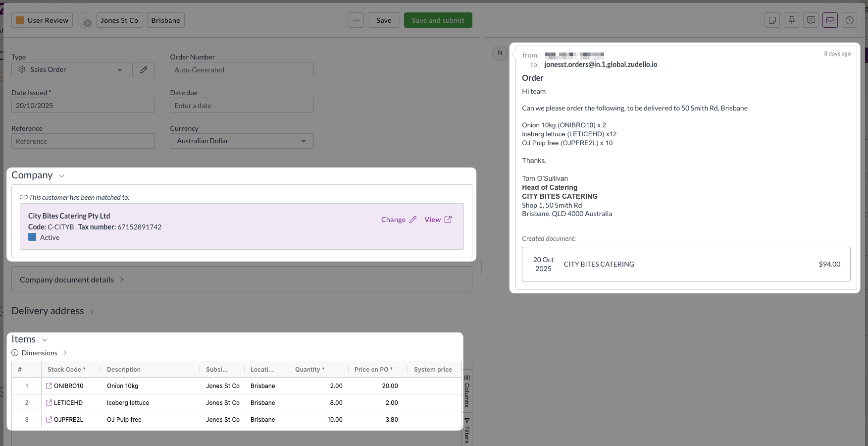Open the history clock icon
The width and height of the screenshot is (868, 446).
tap(849, 20)
